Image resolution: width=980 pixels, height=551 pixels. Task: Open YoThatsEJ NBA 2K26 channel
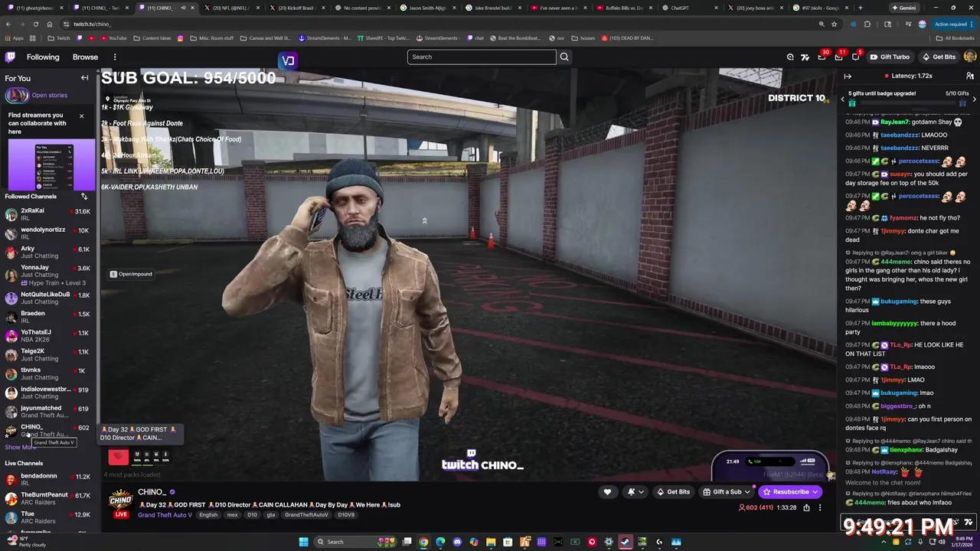(47, 336)
